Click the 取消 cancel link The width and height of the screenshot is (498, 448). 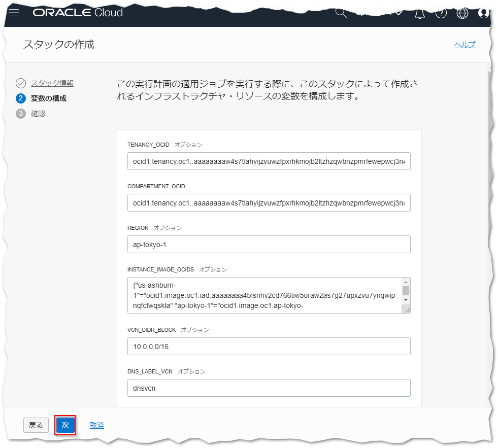[x=97, y=425]
